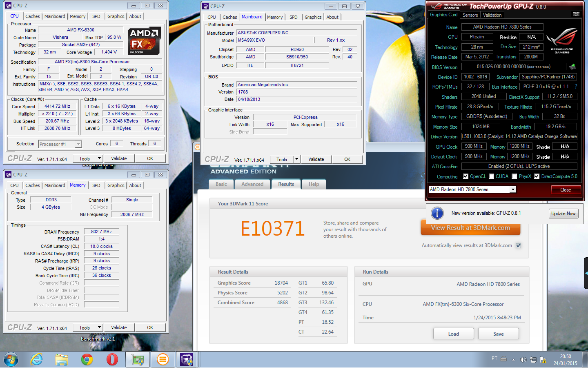Uncheck Automatically view results at 3DMark.com

tap(518, 245)
